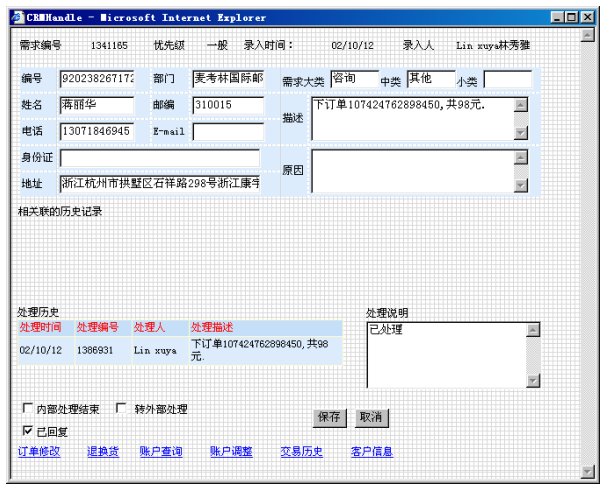Open the 订单修改 link

click(39, 452)
